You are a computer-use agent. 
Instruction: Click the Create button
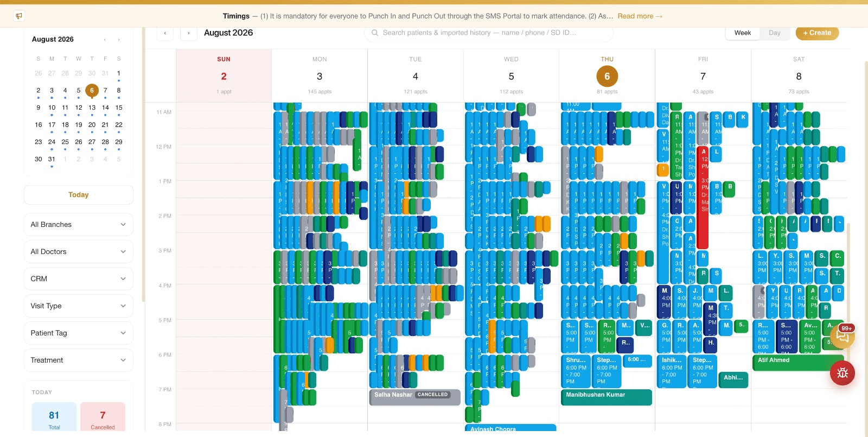817,33
